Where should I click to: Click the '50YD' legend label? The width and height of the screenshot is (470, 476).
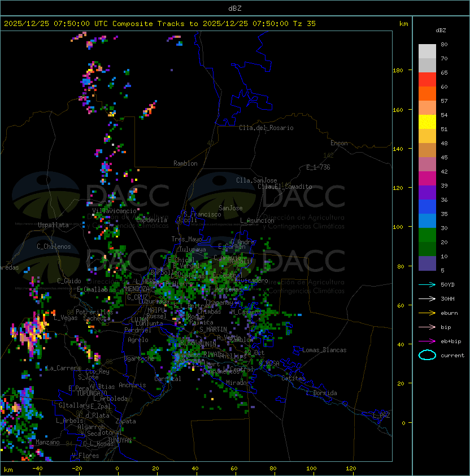[447, 284]
